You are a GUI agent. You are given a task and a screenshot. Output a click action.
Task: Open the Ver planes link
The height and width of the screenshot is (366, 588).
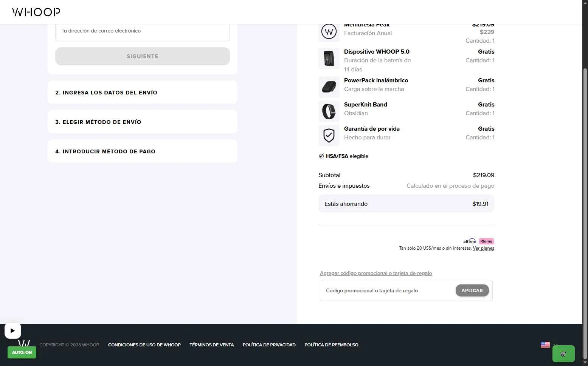484,248
